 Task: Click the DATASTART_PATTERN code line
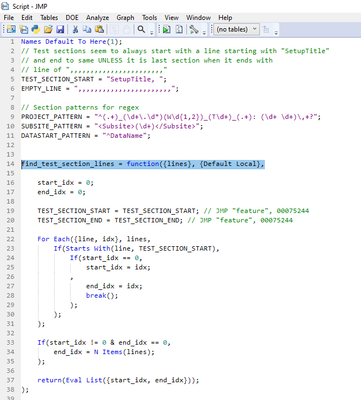point(86,136)
